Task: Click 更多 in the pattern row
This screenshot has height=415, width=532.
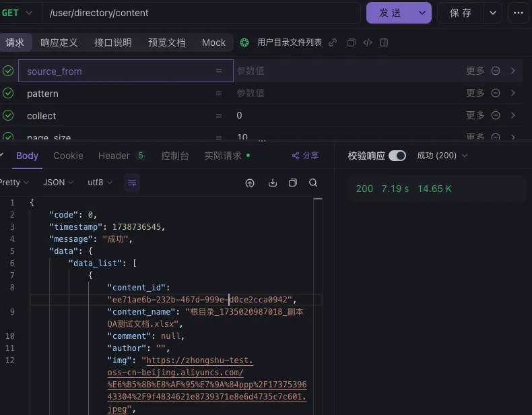Action: tap(475, 93)
